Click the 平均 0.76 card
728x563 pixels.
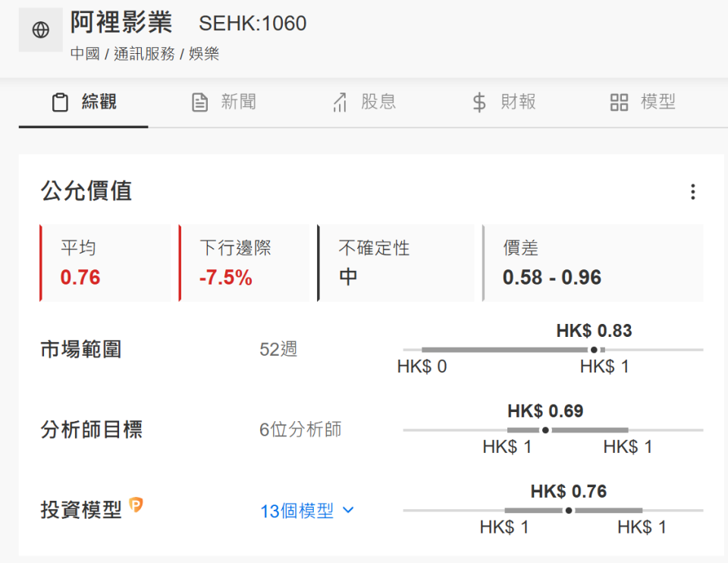tap(105, 263)
